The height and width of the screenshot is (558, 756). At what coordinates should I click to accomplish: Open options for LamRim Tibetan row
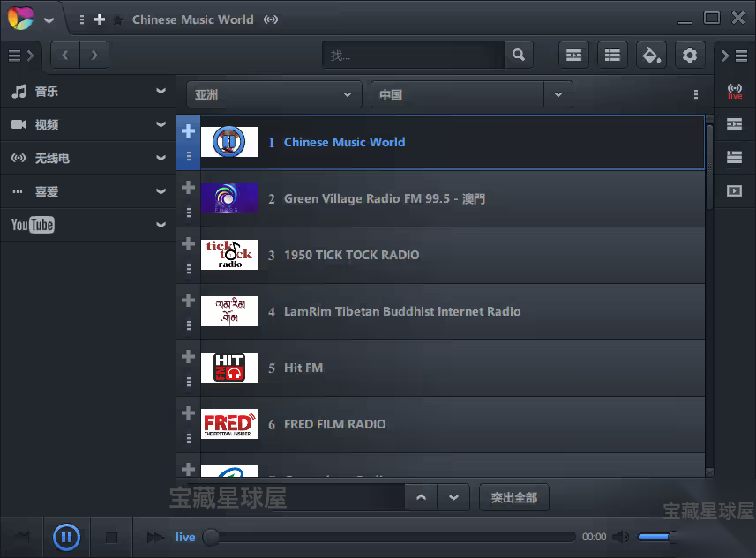[189, 325]
